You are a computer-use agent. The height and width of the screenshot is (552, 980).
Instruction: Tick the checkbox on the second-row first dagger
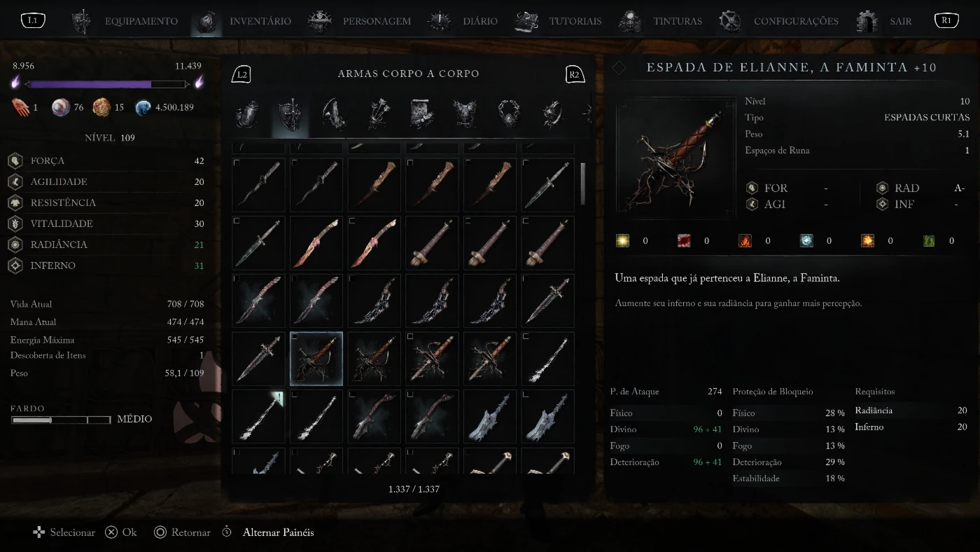click(237, 221)
